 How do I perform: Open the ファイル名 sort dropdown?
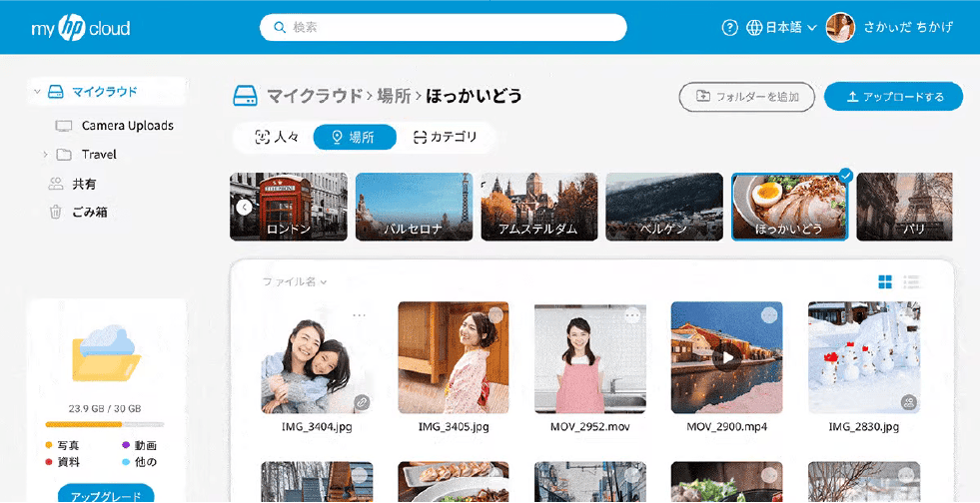point(295,282)
